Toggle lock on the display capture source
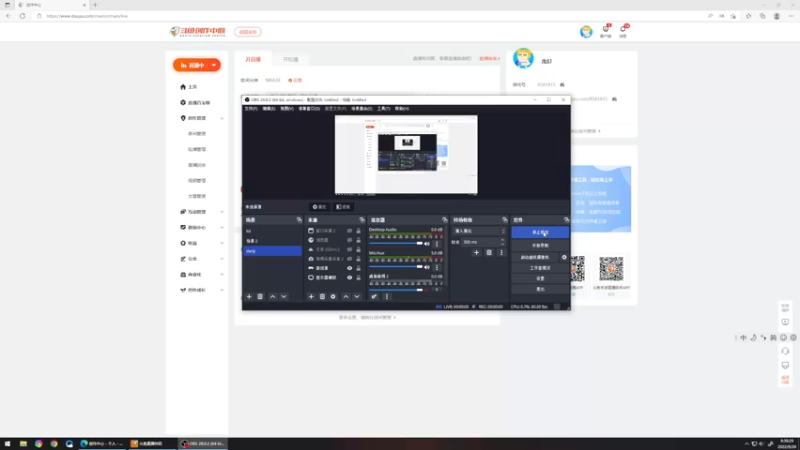This screenshot has height=450, width=800. [358, 278]
